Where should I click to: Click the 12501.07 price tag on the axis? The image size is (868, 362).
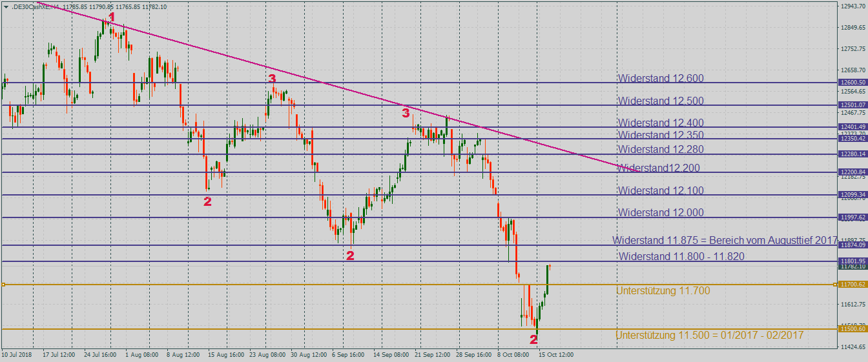[852, 105]
